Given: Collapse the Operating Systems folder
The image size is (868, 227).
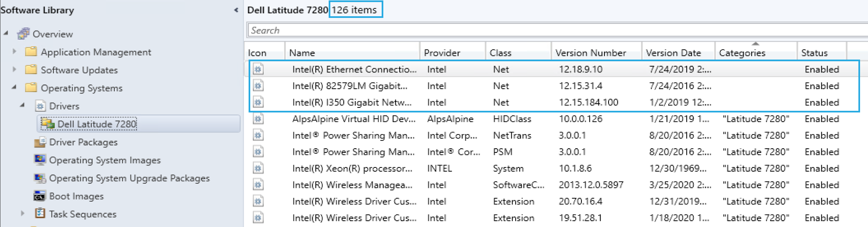Looking at the screenshot, I should [14, 87].
